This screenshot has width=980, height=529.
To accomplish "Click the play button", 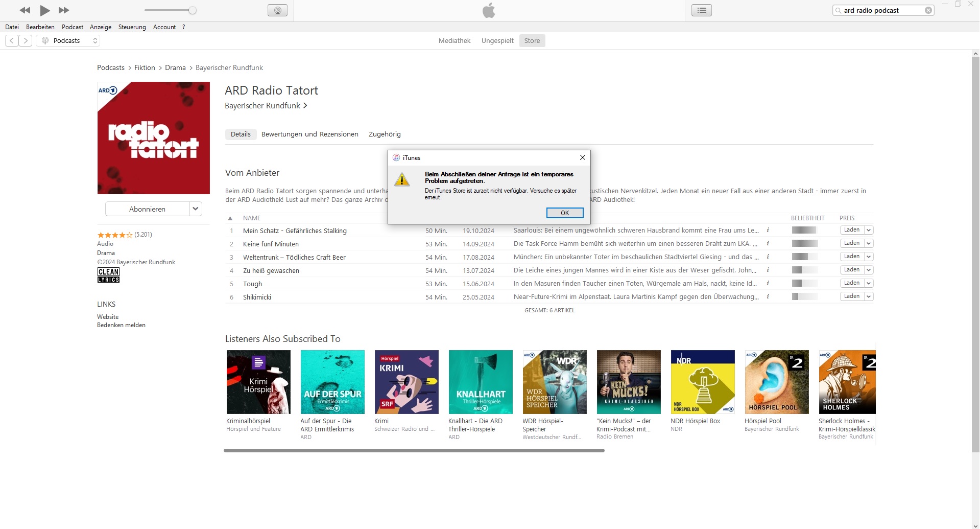I will pyautogui.click(x=45, y=10).
